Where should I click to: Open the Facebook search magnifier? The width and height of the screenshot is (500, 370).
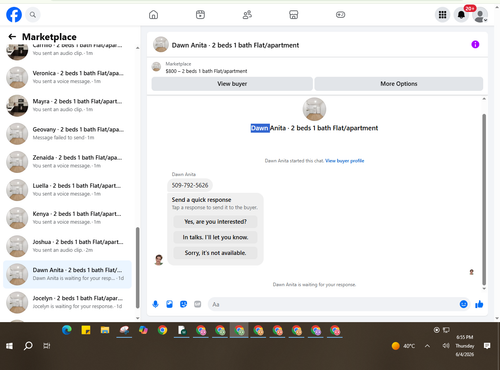33,15
